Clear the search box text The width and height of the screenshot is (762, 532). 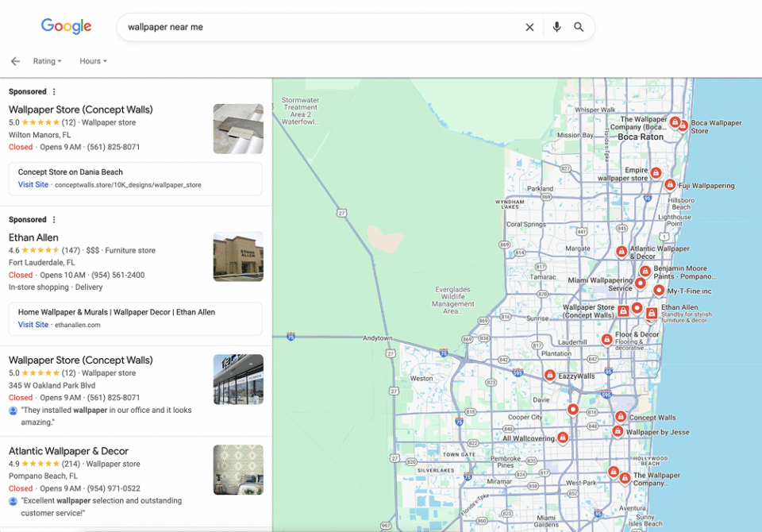529,27
